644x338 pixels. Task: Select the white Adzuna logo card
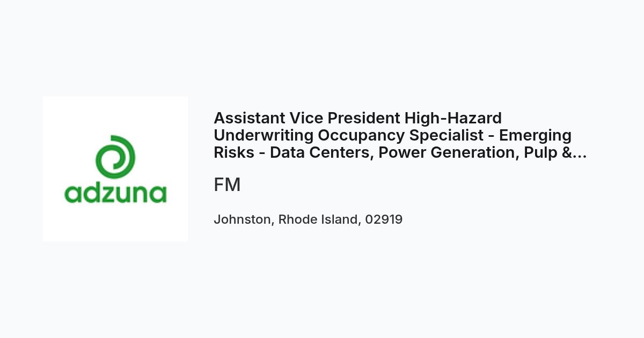point(115,169)
